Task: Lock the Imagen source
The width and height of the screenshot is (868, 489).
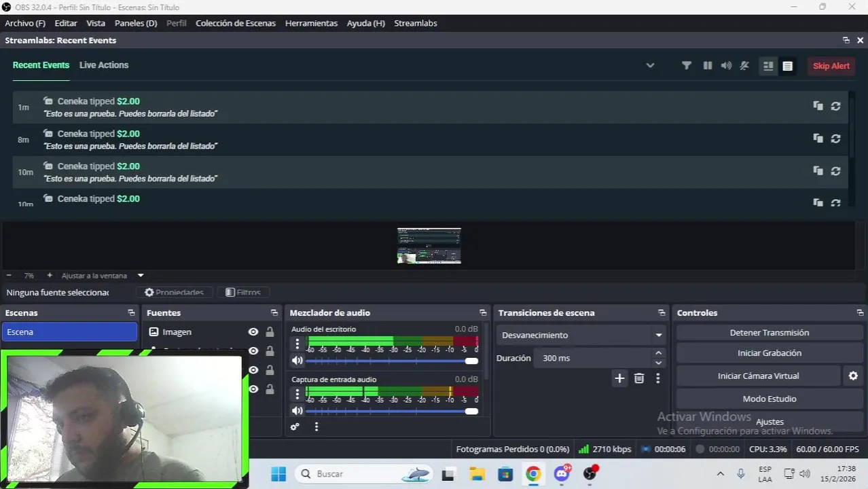Action: (270, 332)
